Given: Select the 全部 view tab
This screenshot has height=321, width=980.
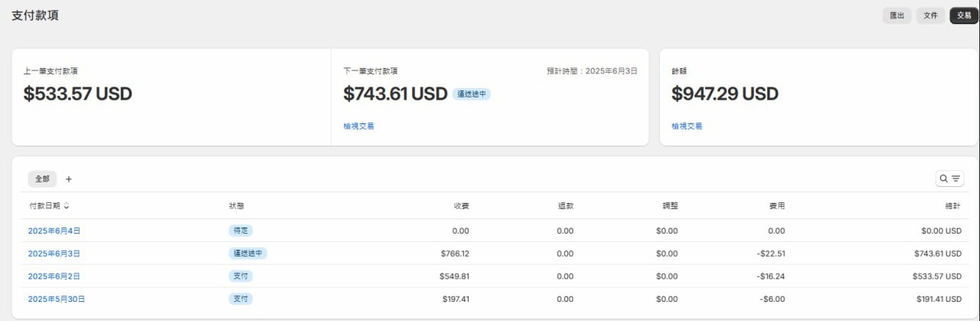Looking at the screenshot, I should (42, 179).
